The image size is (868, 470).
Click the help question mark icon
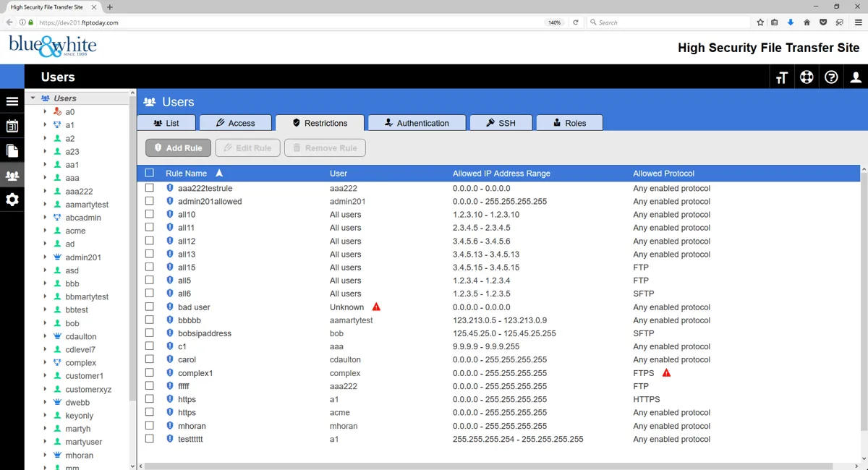point(831,77)
